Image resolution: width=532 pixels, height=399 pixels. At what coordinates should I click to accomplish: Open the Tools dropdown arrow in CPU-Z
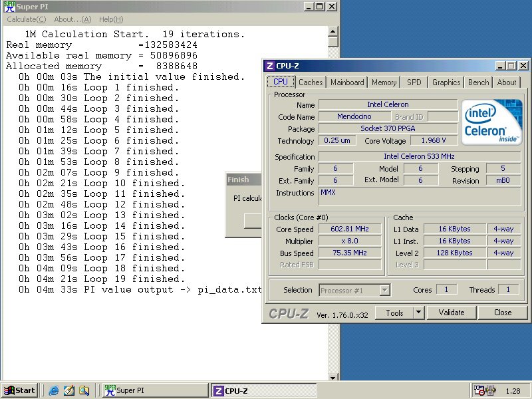[x=418, y=313]
